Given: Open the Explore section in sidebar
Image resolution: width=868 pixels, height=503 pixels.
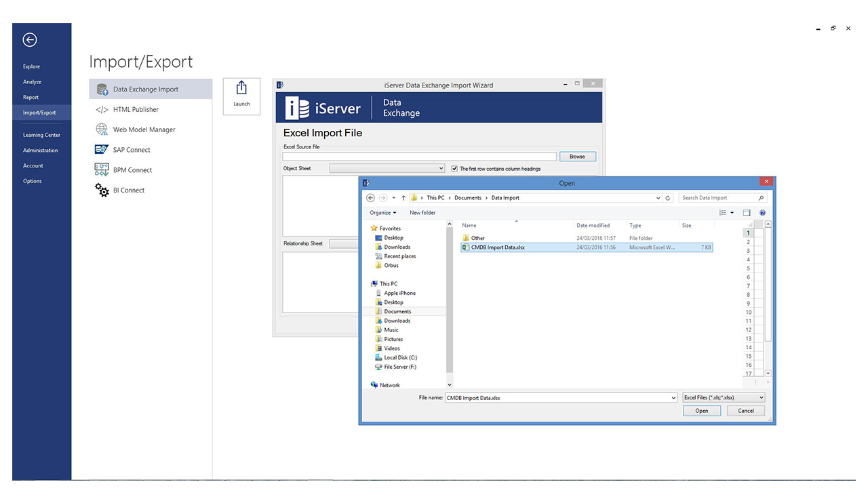Looking at the screenshot, I should click(x=32, y=66).
